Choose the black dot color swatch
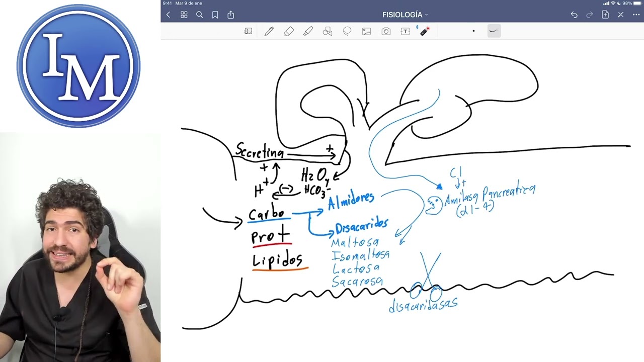Screen dimensions: 644x362 473,31
